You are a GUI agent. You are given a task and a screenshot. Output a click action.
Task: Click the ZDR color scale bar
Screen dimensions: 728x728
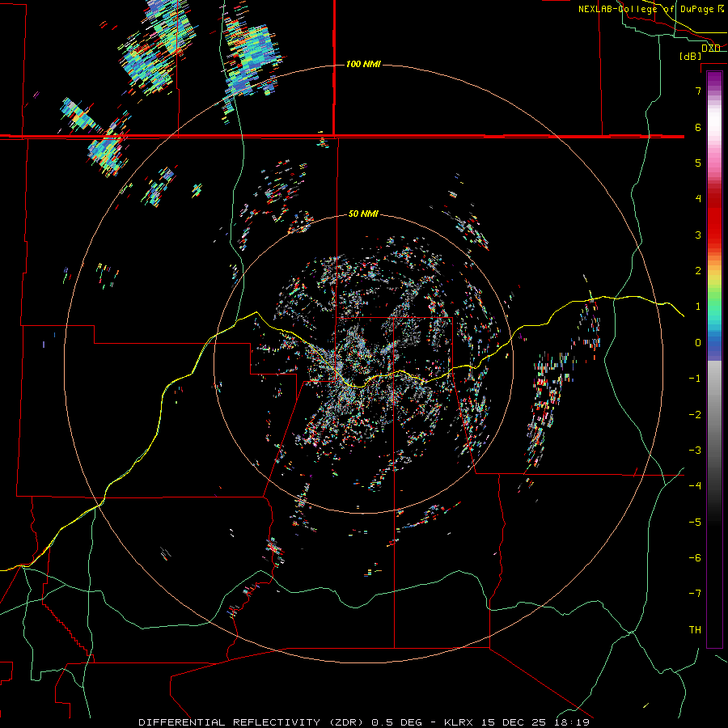click(x=714, y=359)
